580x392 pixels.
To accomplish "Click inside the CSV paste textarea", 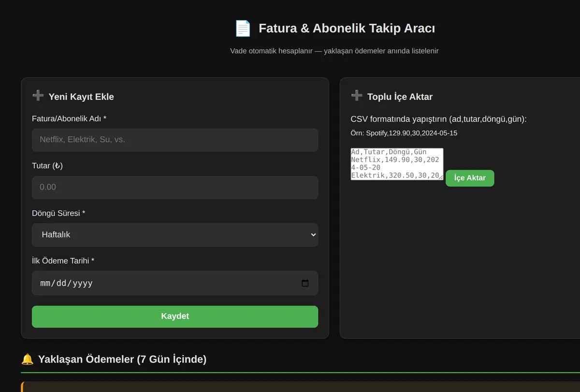I will coord(397,164).
